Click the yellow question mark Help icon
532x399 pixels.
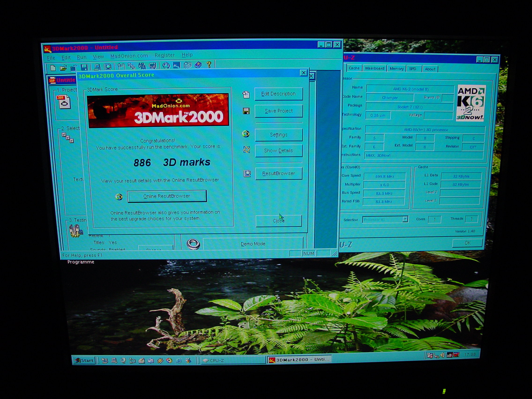209,64
